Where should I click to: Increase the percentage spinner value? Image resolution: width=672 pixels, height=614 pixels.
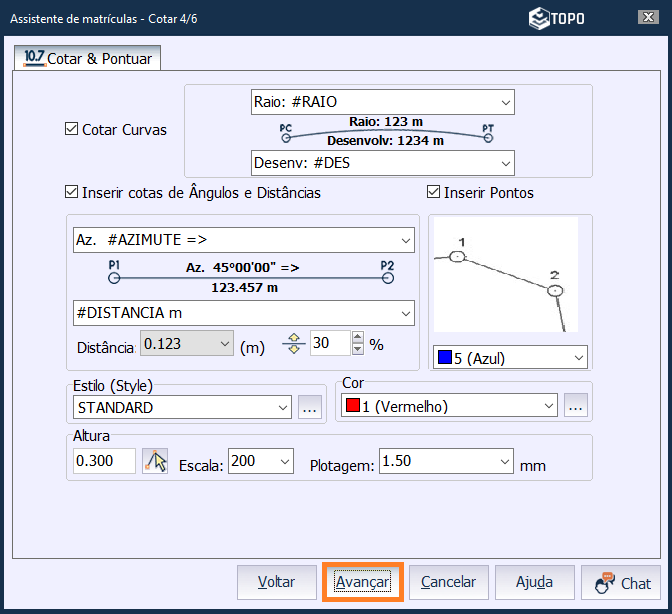pos(359,338)
